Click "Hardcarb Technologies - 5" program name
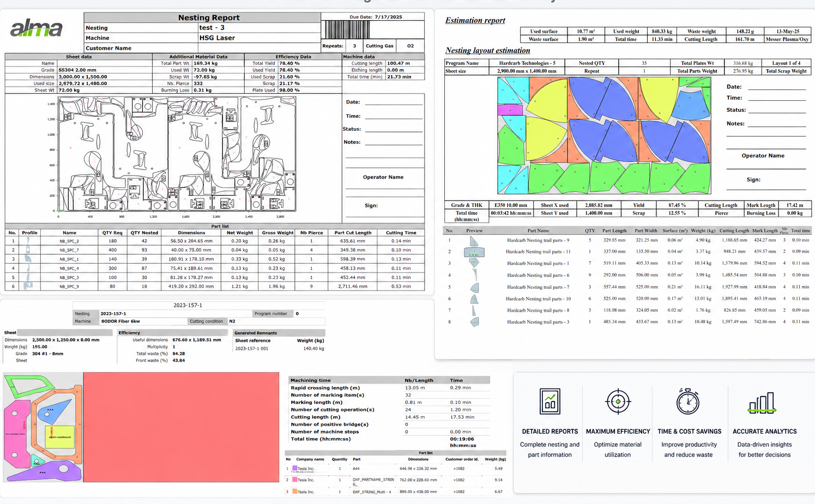The image size is (815, 504). (x=527, y=63)
